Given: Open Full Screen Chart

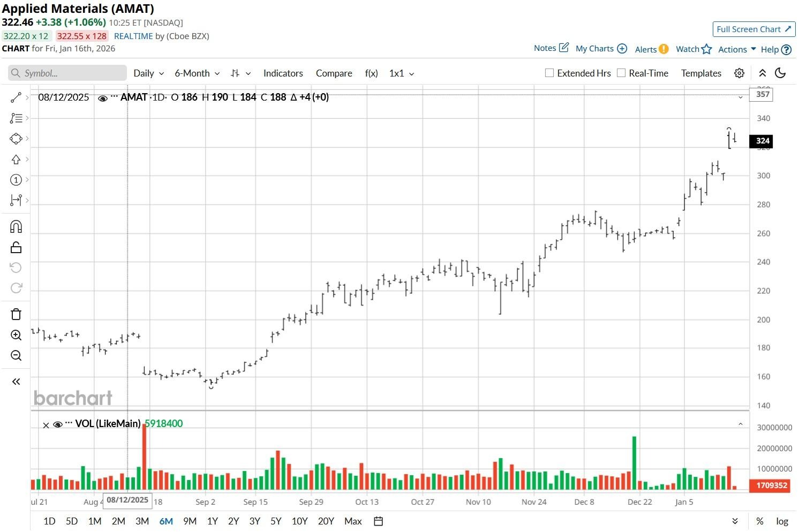Looking at the screenshot, I should pos(753,29).
